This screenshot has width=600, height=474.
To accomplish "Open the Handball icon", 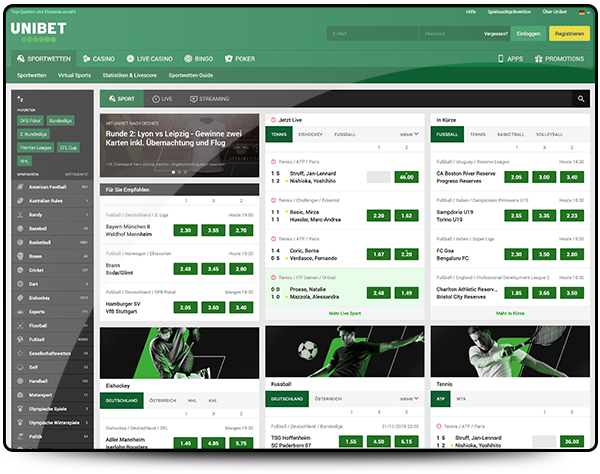I will point(20,381).
